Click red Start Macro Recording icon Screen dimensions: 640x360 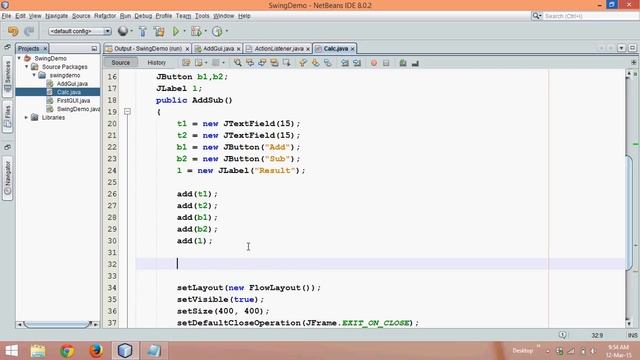point(373,63)
